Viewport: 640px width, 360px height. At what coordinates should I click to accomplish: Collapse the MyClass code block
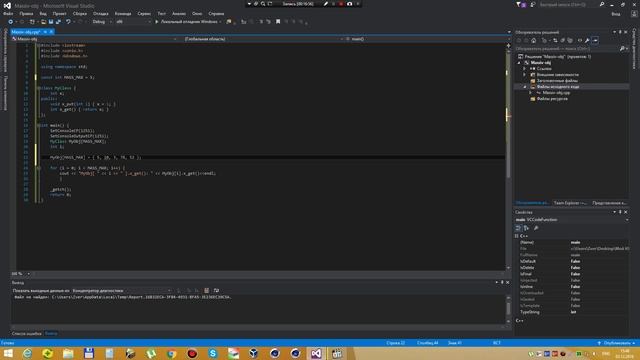tap(39, 88)
